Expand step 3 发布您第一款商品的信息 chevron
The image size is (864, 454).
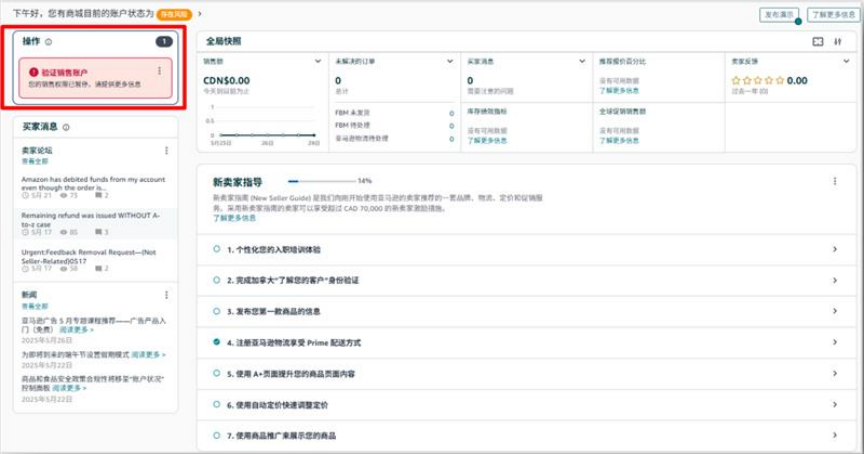[x=834, y=311]
